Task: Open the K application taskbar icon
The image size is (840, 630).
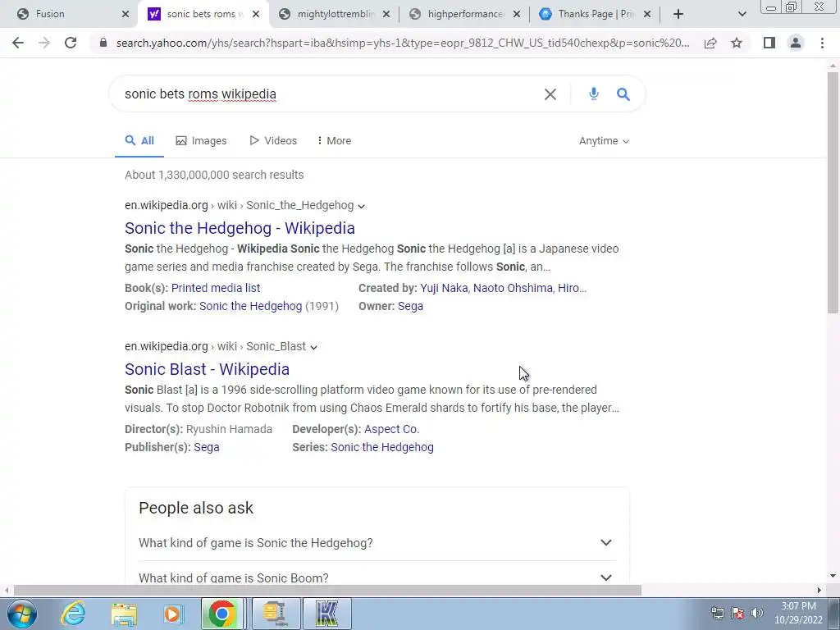Action: (326, 614)
